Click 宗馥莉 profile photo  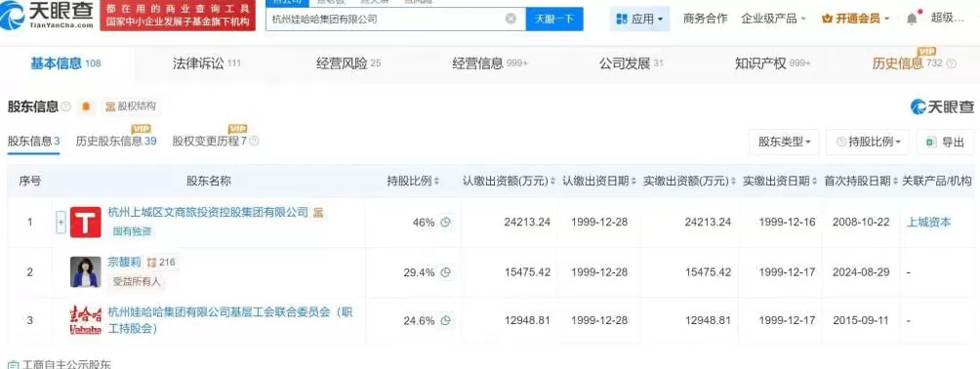(x=86, y=272)
